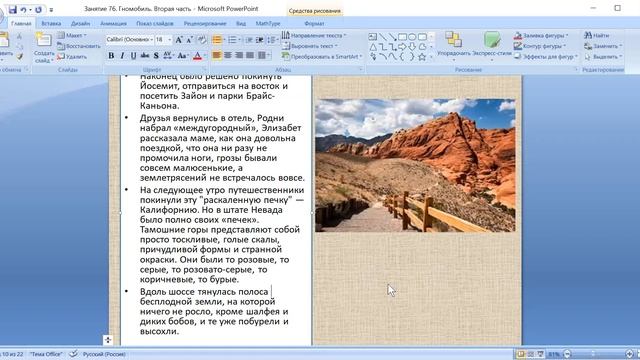Toggle bold formatting
640x360 pixels.
click(111, 56)
